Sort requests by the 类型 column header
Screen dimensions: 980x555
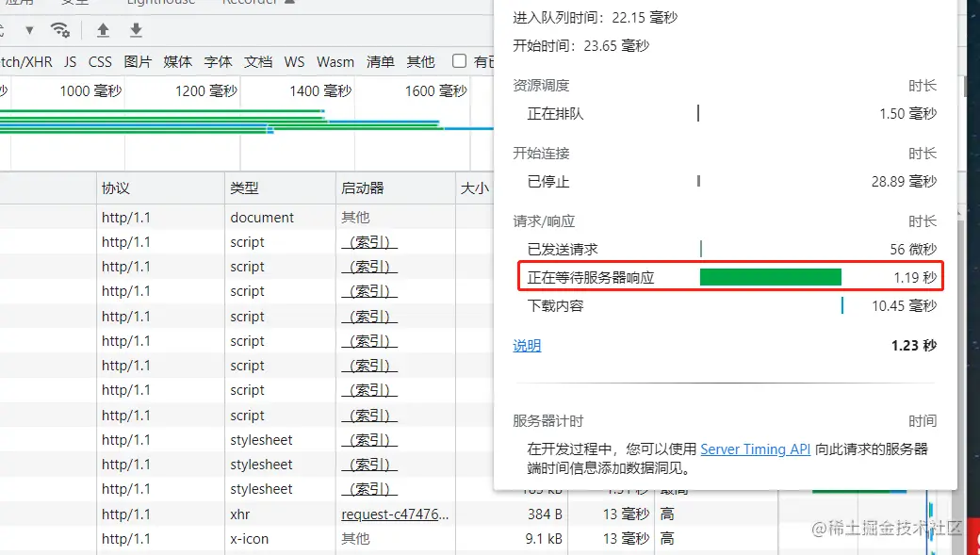click(243, 188)
